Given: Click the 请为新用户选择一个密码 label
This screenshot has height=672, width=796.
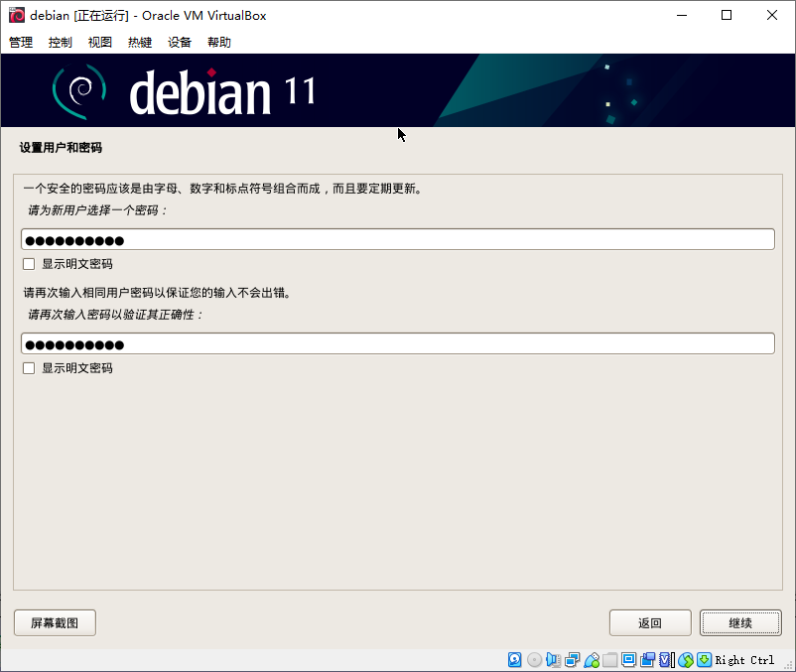Looking at the screenshot, I should pyautogui.click(x=97, y=210).
